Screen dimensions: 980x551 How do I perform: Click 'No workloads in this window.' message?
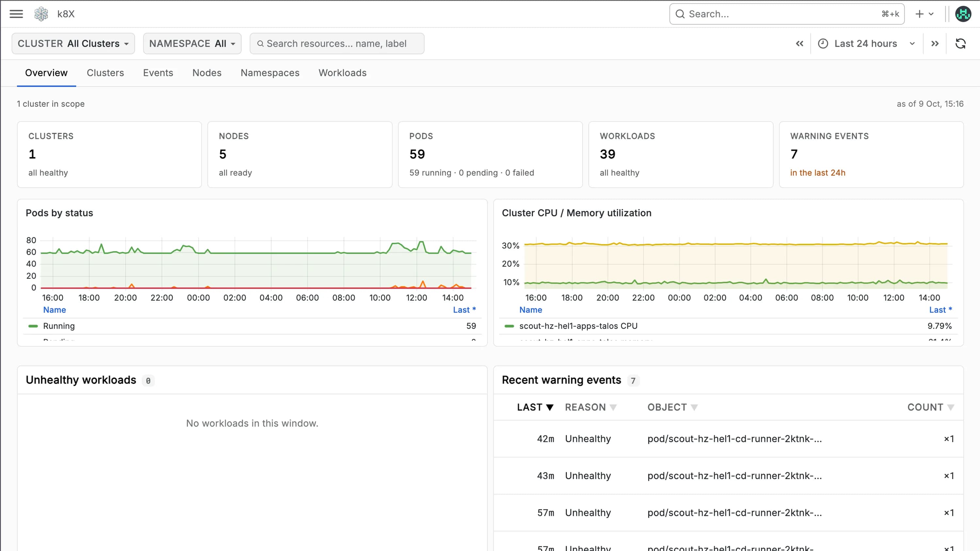click(252, 424)
